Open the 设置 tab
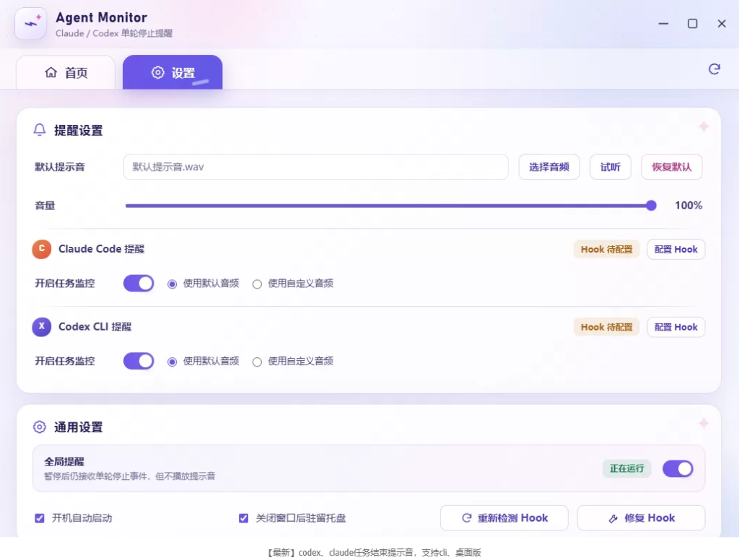The width and height of the screenshot is (739, 560). [172, 72]
